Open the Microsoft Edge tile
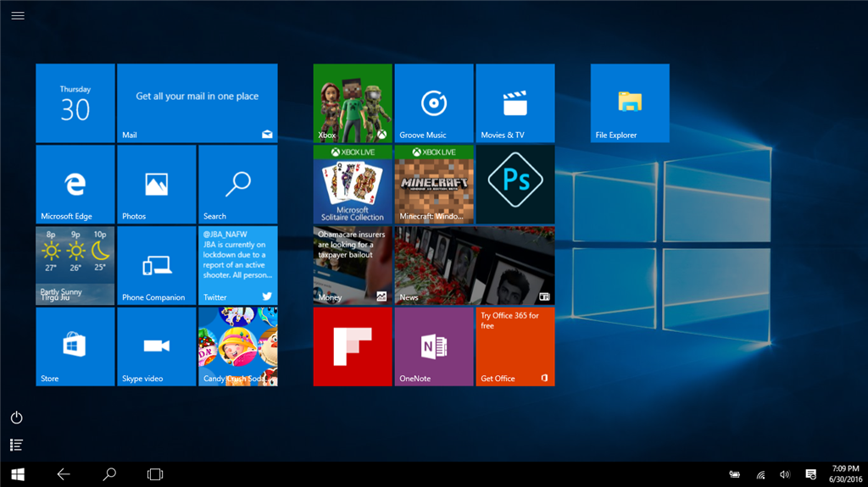Viewport: 868px width, 487px height. click(x=75, y=184)
